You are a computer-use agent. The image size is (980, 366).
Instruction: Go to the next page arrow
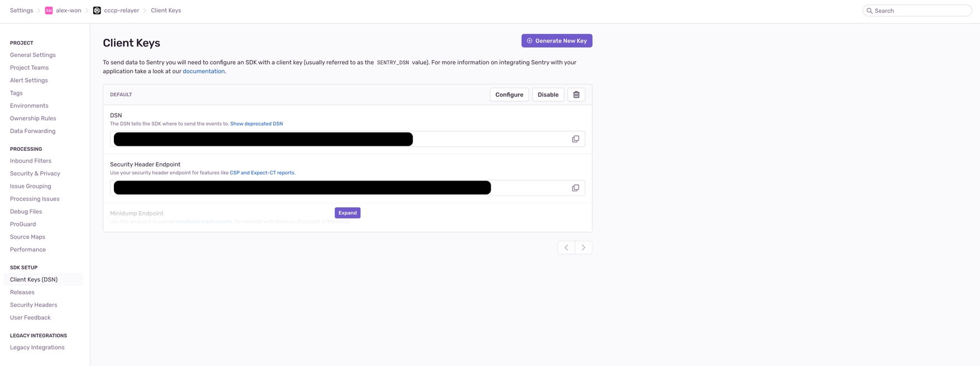coord(583,248)
